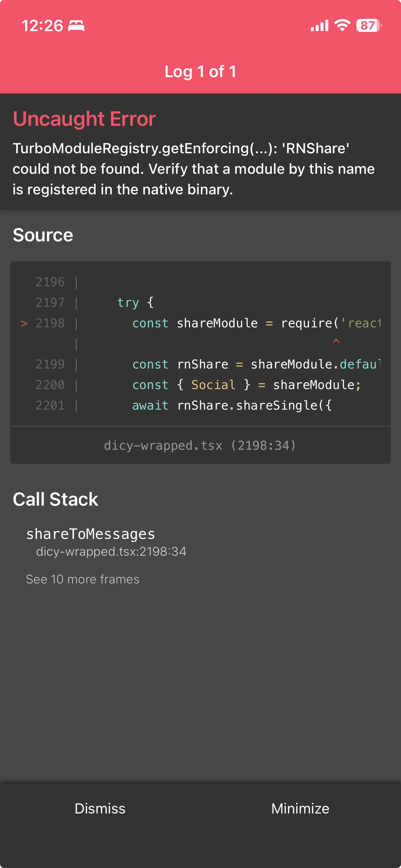Tap the 'Log 1 of 1' header
Viewport: 401px width, 868px height.
(200, 72)
